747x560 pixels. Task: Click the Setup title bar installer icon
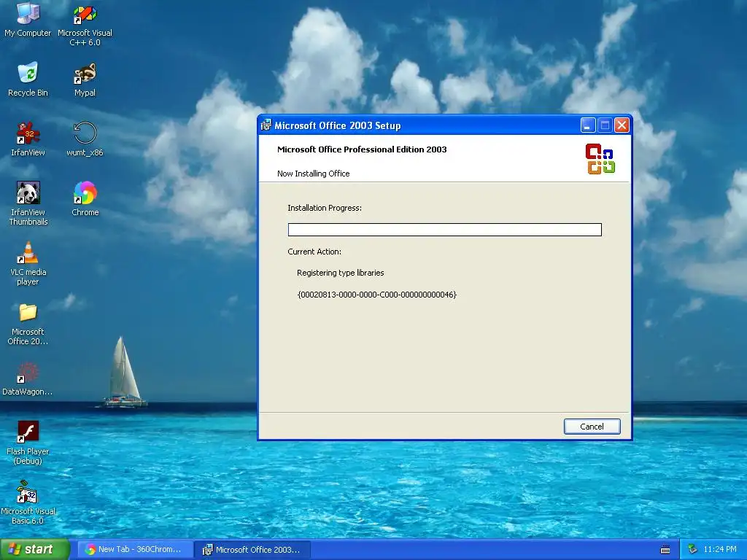(x=266, y=125)
